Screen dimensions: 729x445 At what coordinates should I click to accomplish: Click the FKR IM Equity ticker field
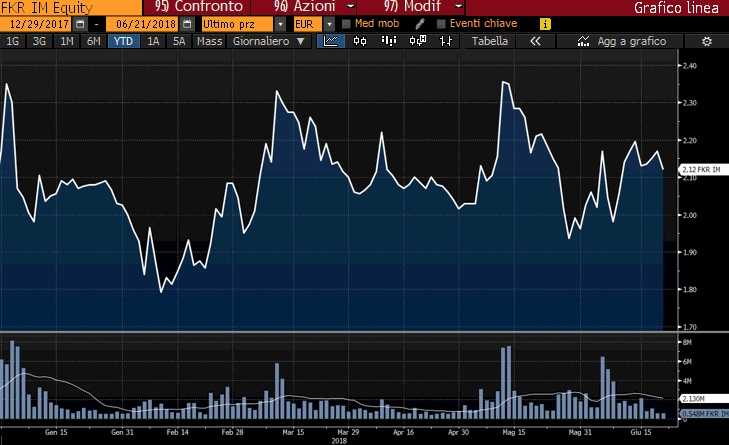coord(71,7)
